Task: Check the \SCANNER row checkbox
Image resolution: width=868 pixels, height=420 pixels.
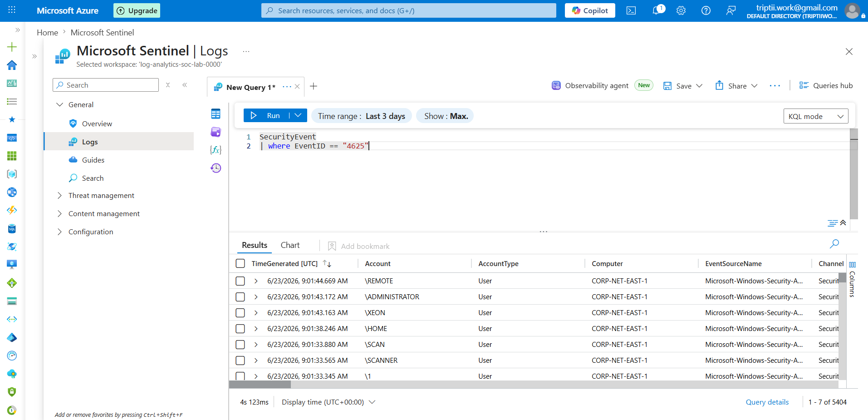Action: (240, 361)
